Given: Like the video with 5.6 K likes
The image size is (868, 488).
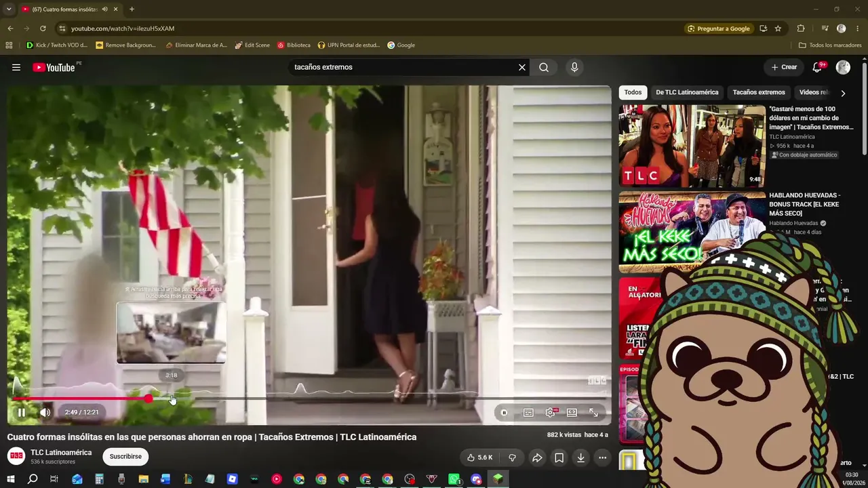Looking at the screenshot, I should 479,457.
